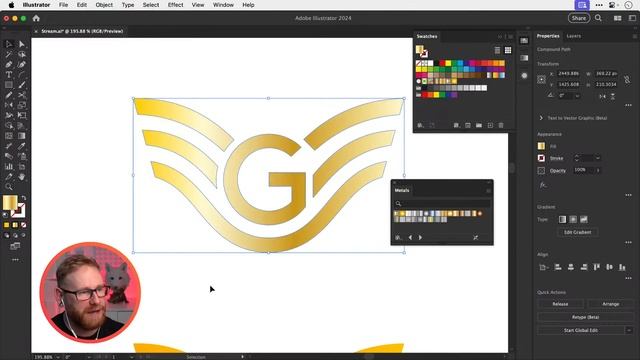Show more Align options
Viewport: 640px width, 360px height.
629,278
